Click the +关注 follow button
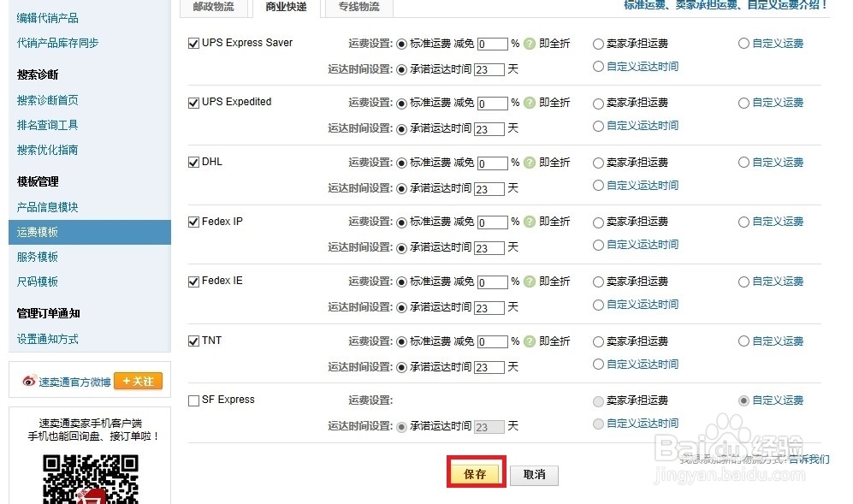Screen dimensions: 853x504 point(139,381)
